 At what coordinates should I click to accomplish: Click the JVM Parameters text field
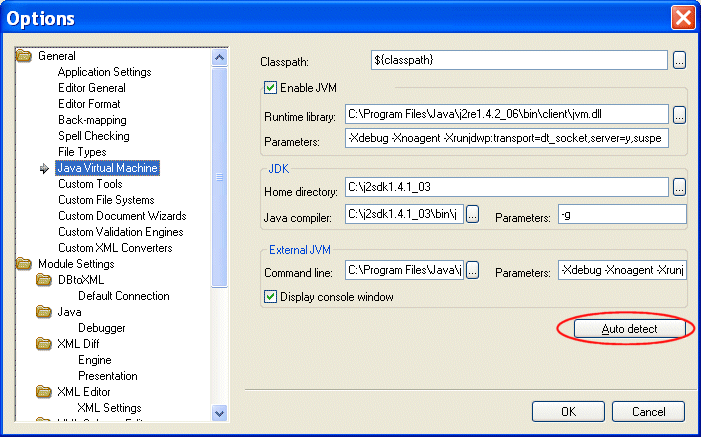pyautogui.click(x=506, y=138)
